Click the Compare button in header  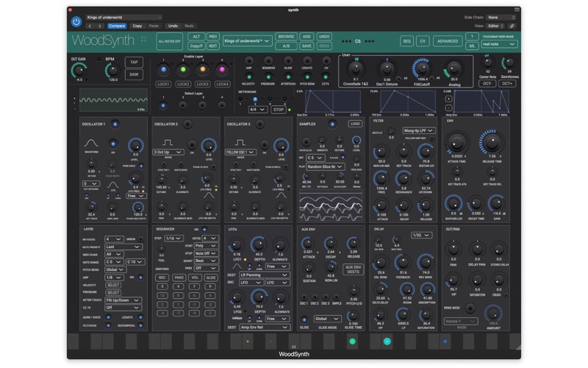pyautogui.click(x=117, y=26)
